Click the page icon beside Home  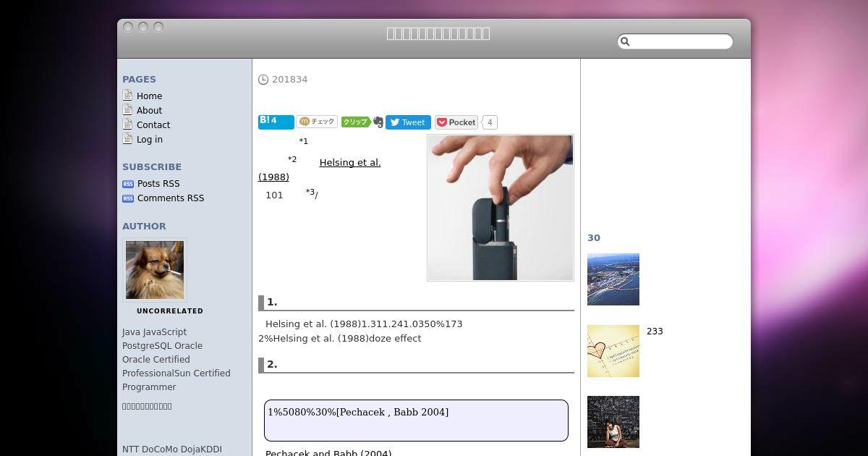[127, 96]
